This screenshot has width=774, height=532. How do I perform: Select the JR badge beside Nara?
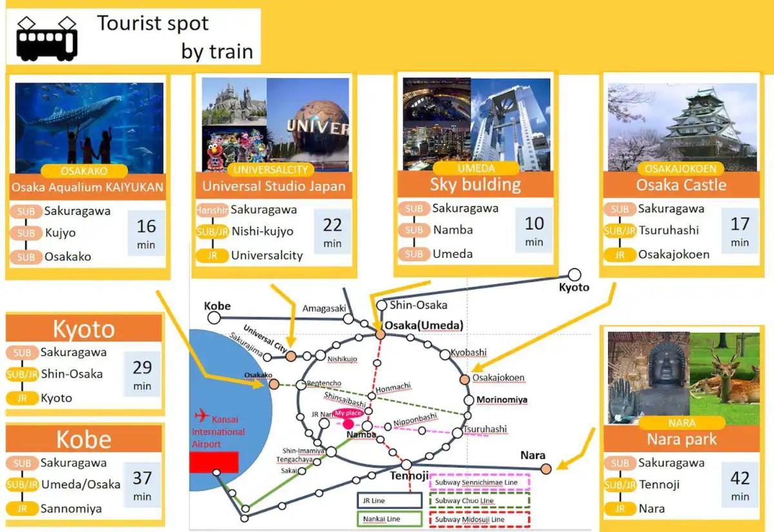point(620,509)
